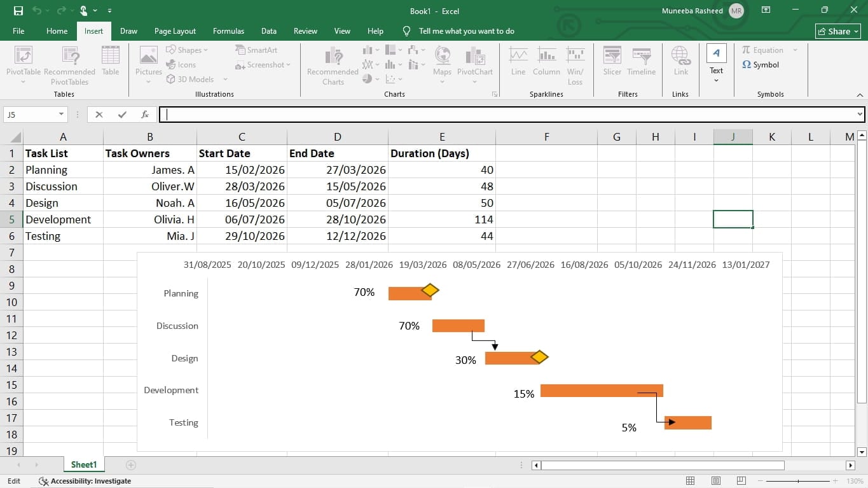Click the formula bar Enter checkmark icon

point(122,115)
